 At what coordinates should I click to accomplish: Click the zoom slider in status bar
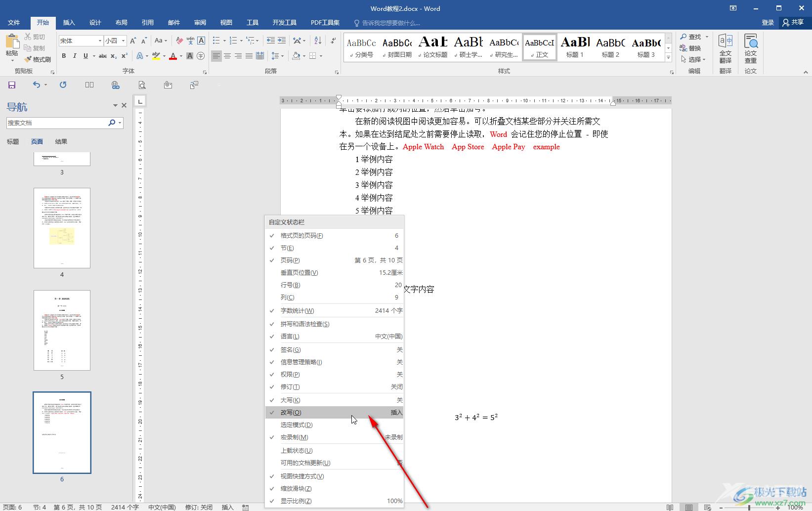coord(749,508)
